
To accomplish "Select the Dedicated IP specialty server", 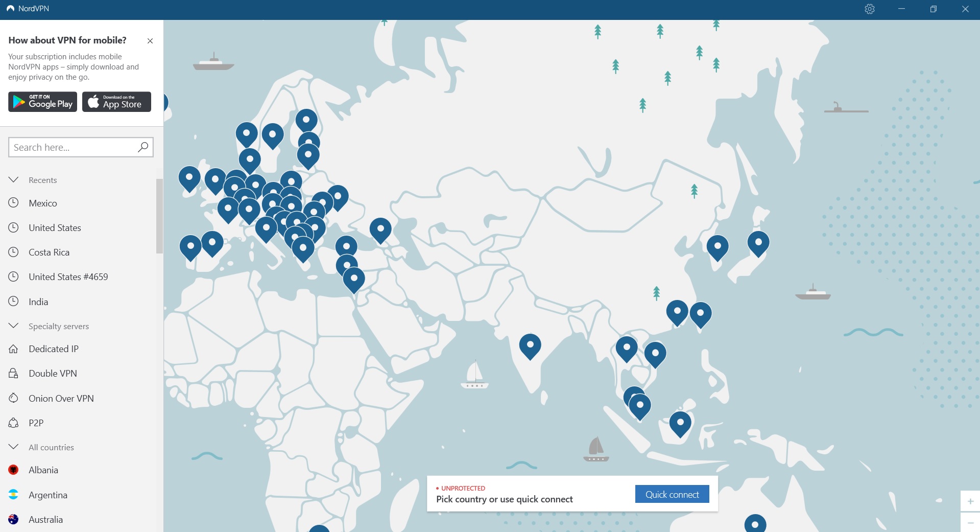I will coord(53,349).
